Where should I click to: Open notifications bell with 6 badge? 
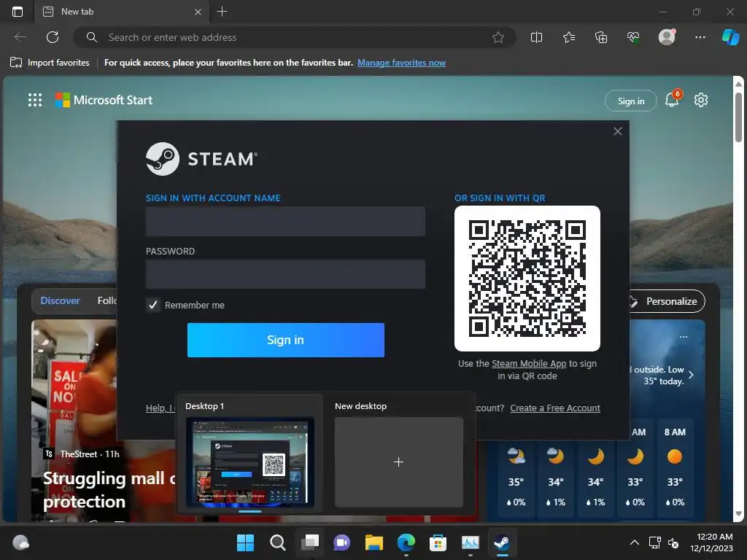tap(672, 99)
